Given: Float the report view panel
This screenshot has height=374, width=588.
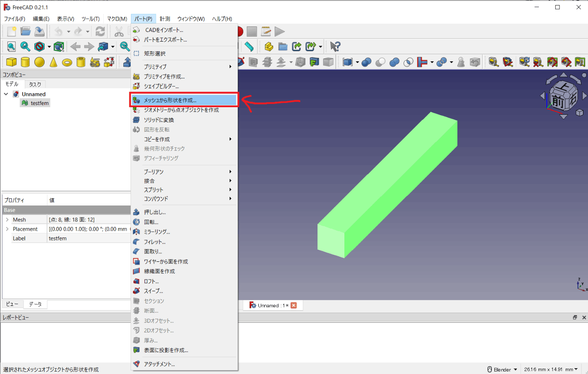Looking at the screenshot, I should click(x=574, y=318).
